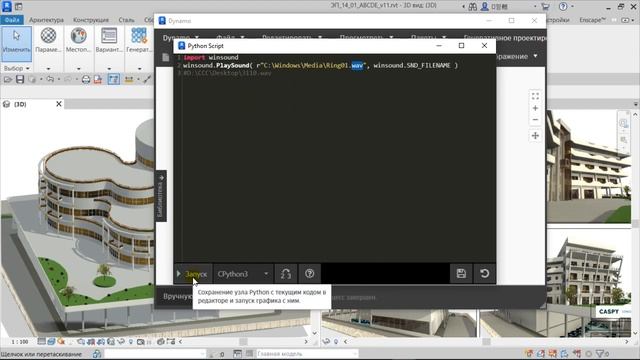The width and height of the screenshot is (640, 360).
Task: Switch to the Enscape ribbon tab
Action: pos(592,20)
